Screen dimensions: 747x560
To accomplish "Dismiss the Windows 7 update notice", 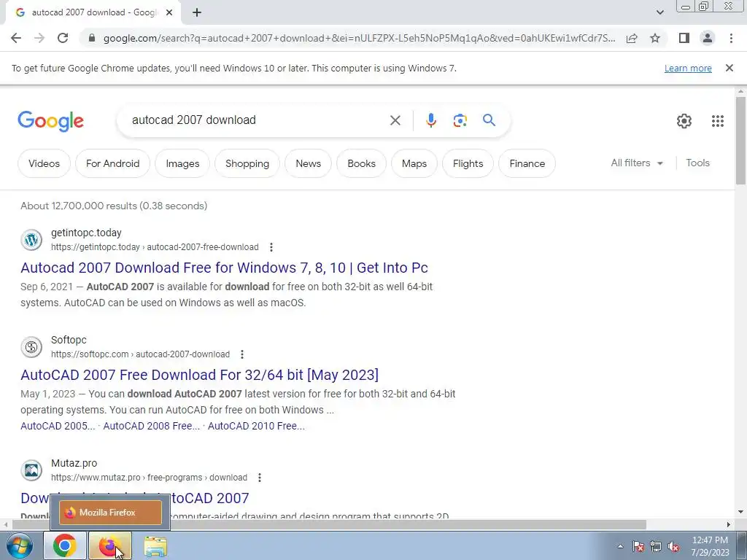I will (729, 68).
